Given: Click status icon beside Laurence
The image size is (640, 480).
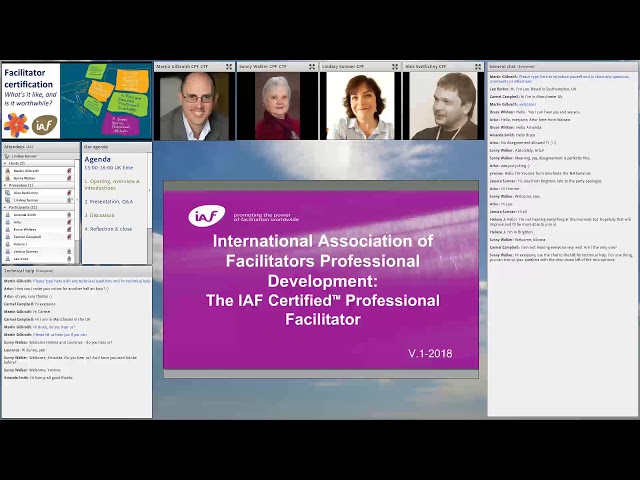Looking at the screenshot, I should (69, 259).
